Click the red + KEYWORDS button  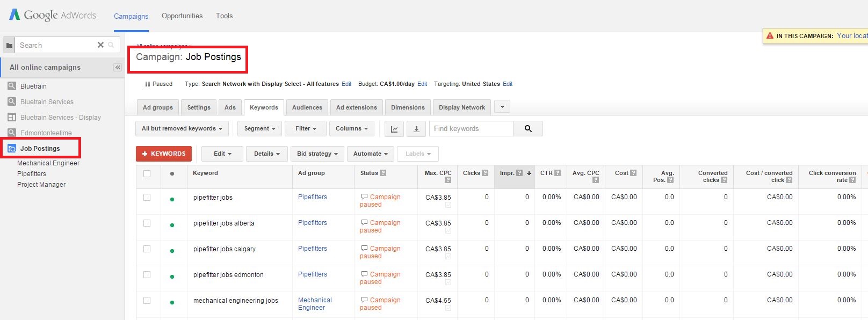pos(164,154)
